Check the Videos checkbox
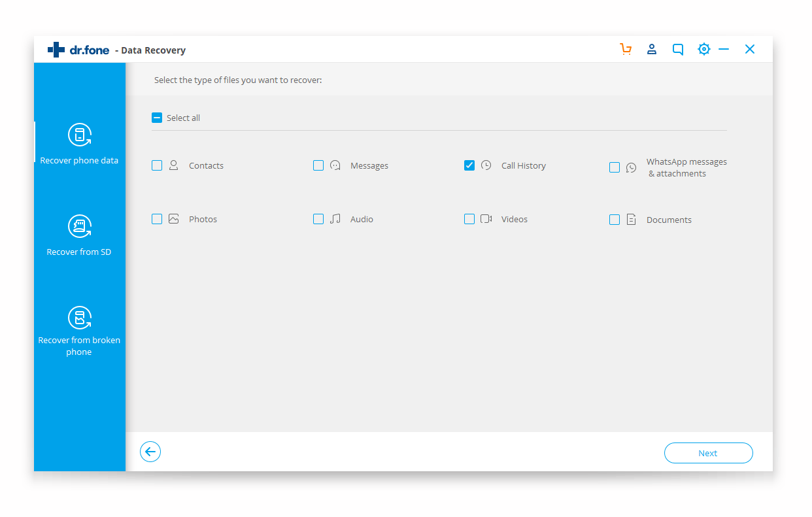The image size is (812, 517). pyautogui.click(x=469, y=219)
